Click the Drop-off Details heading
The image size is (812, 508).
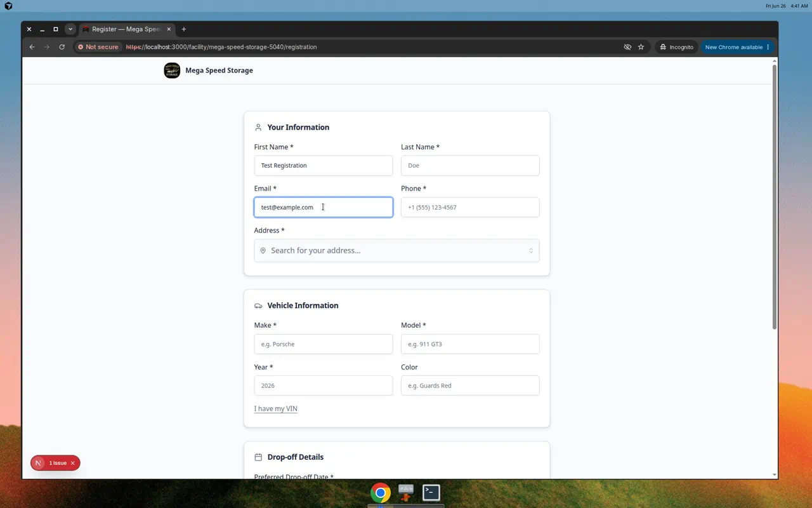[295, 457]
